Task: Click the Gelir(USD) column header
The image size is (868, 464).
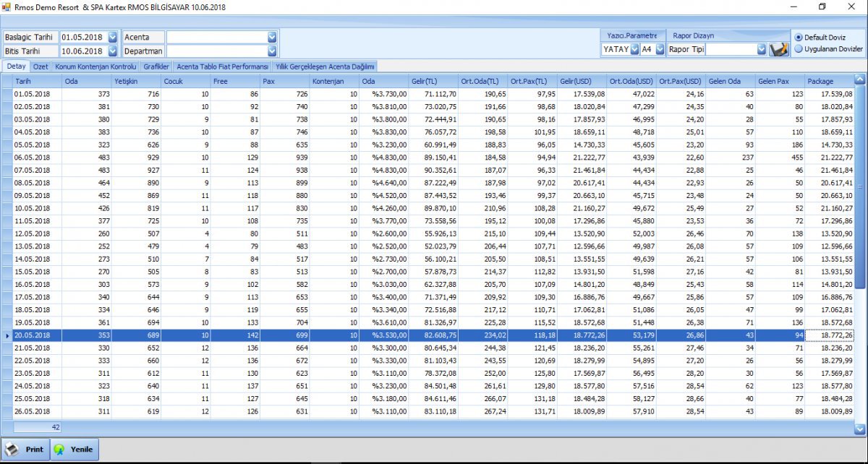Action: click(582, 81)
